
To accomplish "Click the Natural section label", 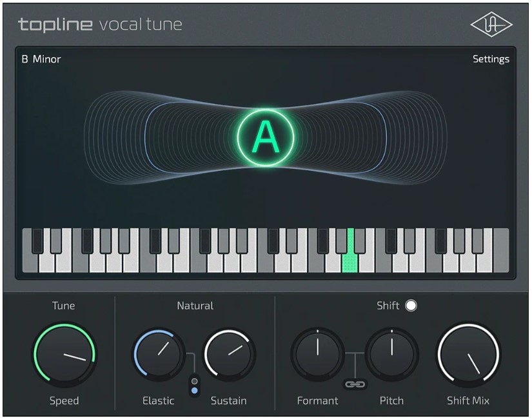I will pyautogui.click(x=195, y=306).
